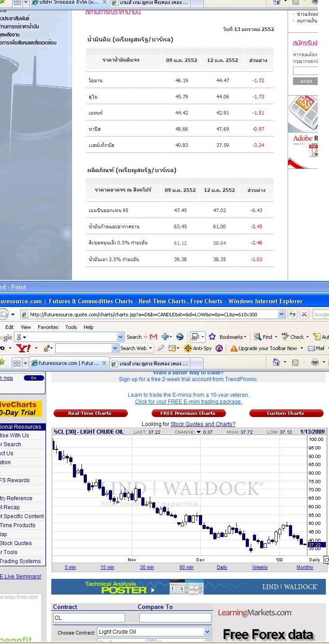Click Home icon in Thai Oil window

pyautogui.click(x=276, y=2)
